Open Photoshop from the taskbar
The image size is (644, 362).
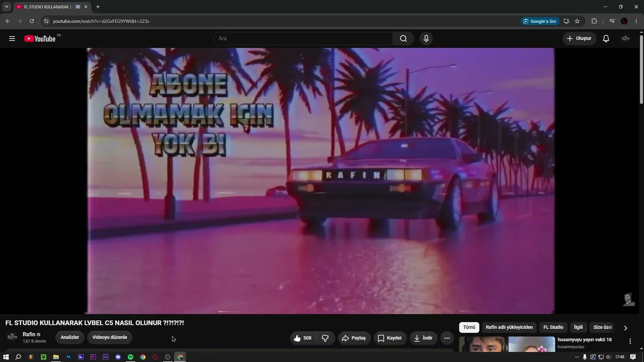(x=68, y=357)
